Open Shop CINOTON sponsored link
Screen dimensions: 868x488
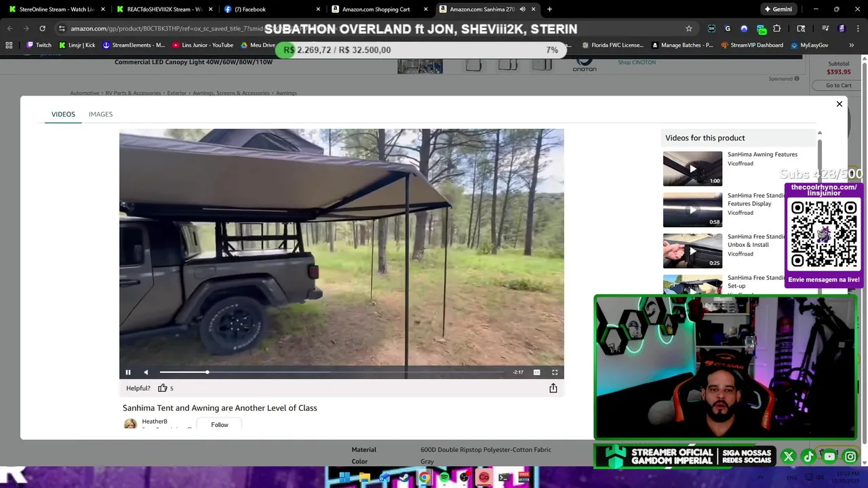pos(637,62)
